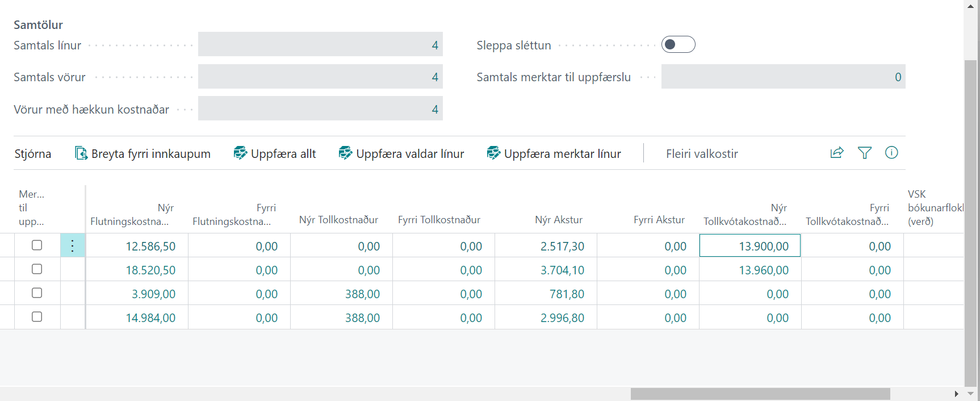This screenshot has height=401, width=980.
Task: Mark the row with 18.520,50 for update
Action: coord(37,269)
